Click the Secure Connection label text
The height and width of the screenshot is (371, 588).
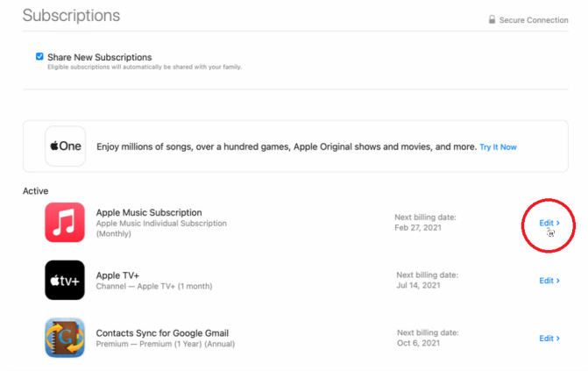point(534,20)
